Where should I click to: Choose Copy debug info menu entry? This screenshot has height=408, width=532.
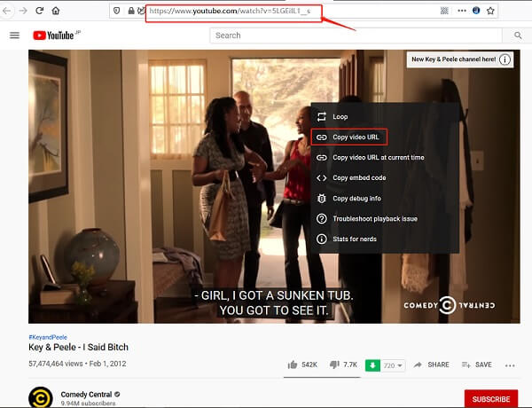click(385, 198)
